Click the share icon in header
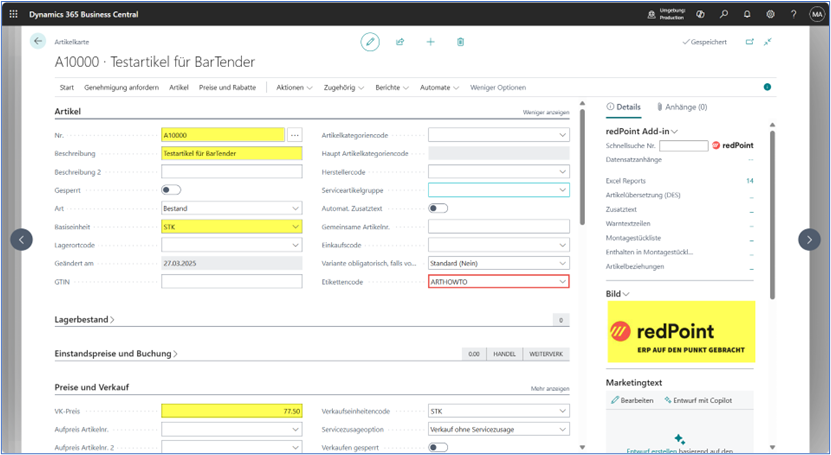Image resolution: width=831 pixels, height=455 pixels. point(400,42)
